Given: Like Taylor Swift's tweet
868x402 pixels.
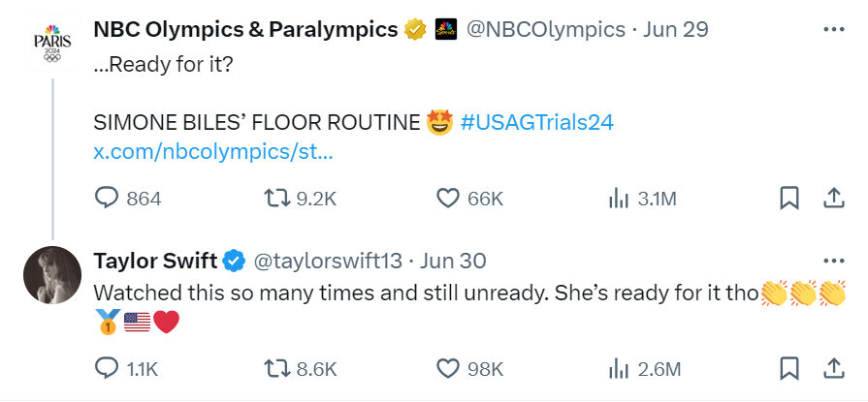Looking at the screenshot, I should 448,369.
